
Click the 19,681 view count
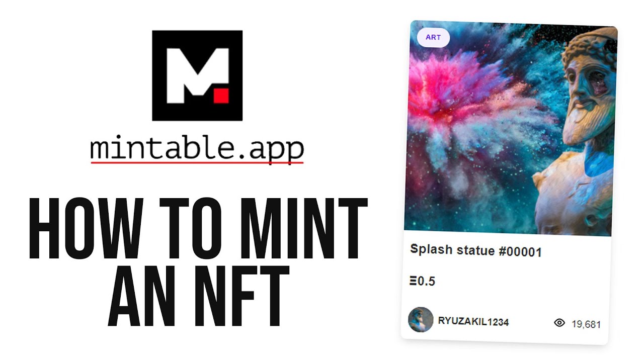pyautogui.click(x=586, y=324)
